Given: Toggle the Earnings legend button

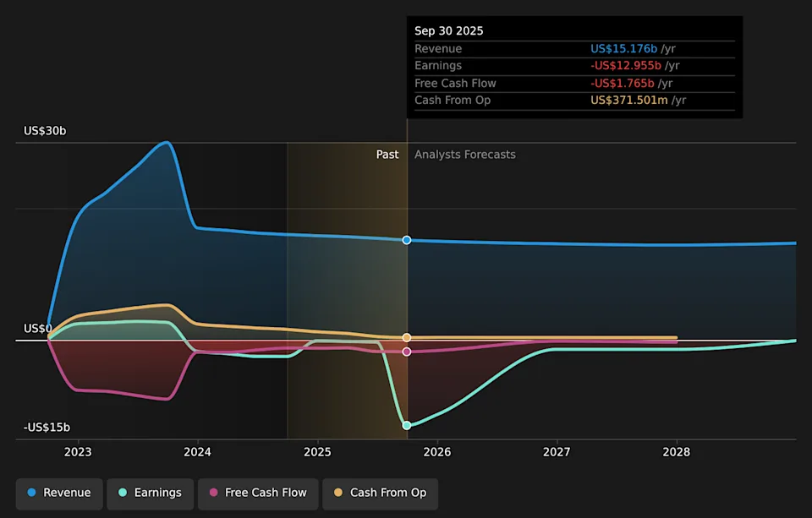Looking at the screenshot, I should (151, 493).
